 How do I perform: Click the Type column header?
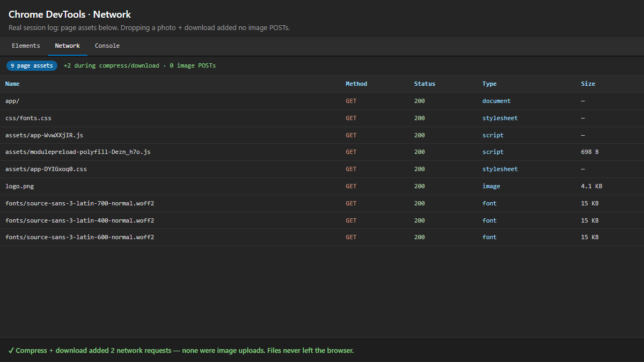[489, 84]
